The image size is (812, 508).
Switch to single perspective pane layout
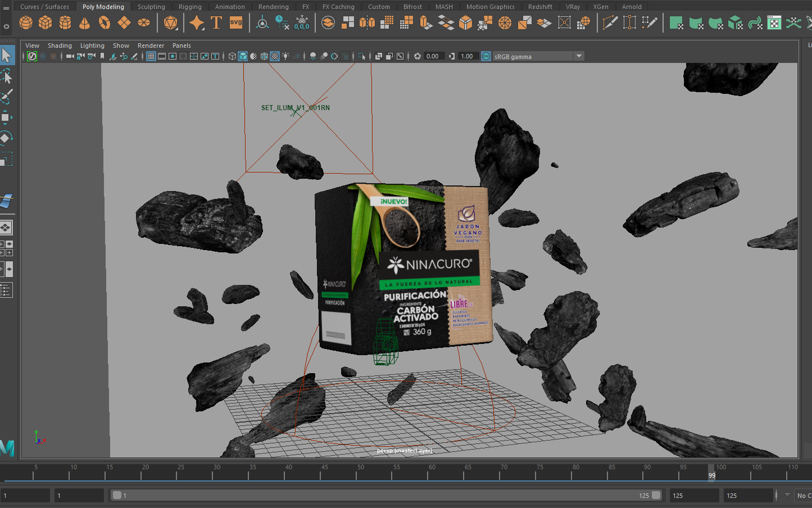click(x=6, y=228)
